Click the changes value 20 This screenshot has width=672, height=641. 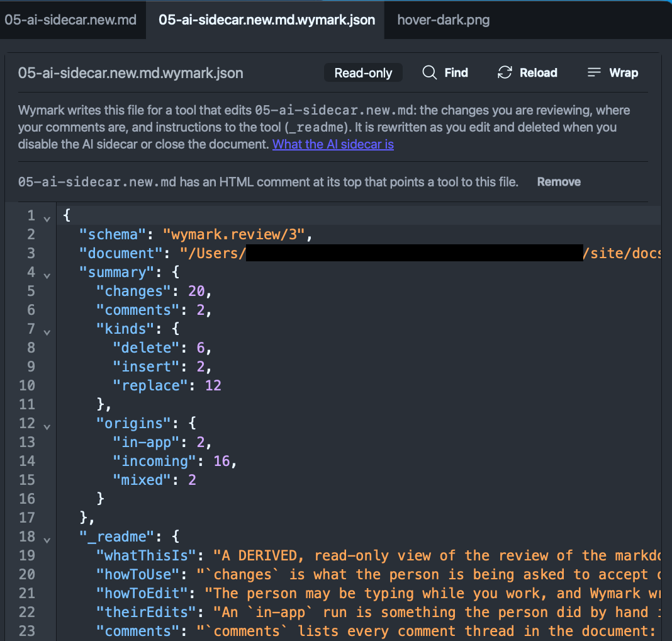tap(197, 291)
